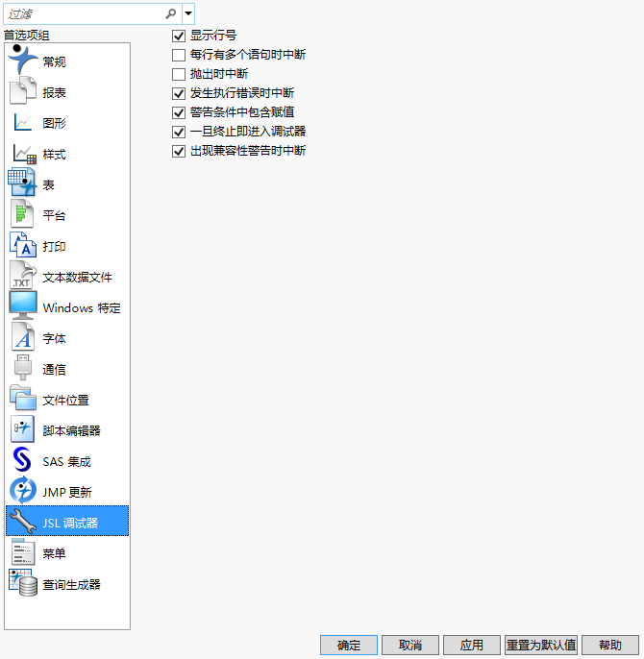Select the 平台 green bars icon
The width and height of the screenshot is (644, 659).
click(22, 213)
